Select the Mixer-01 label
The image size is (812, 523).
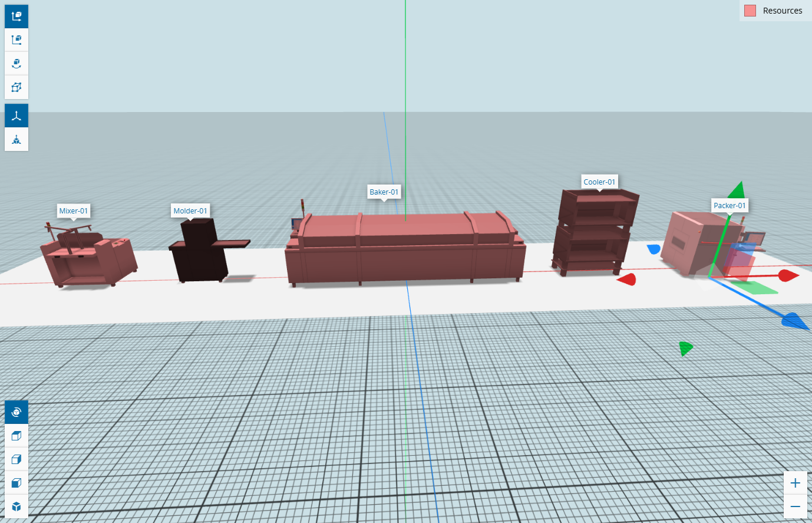[74, 210]
